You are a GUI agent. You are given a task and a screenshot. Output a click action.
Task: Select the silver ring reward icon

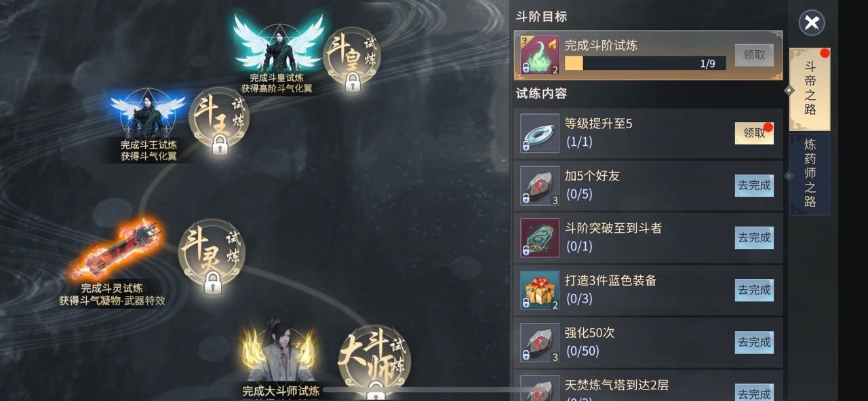tap(540, 132)
